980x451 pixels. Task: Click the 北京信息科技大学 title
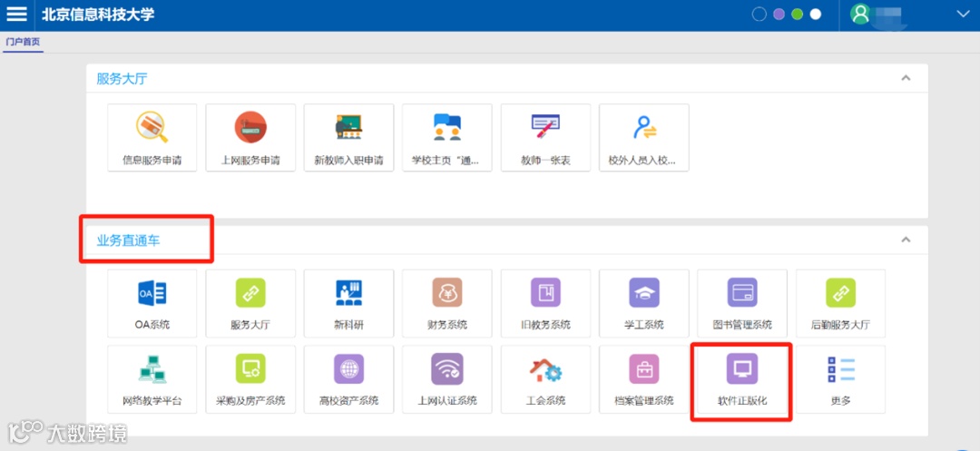[x=97, y=15]
